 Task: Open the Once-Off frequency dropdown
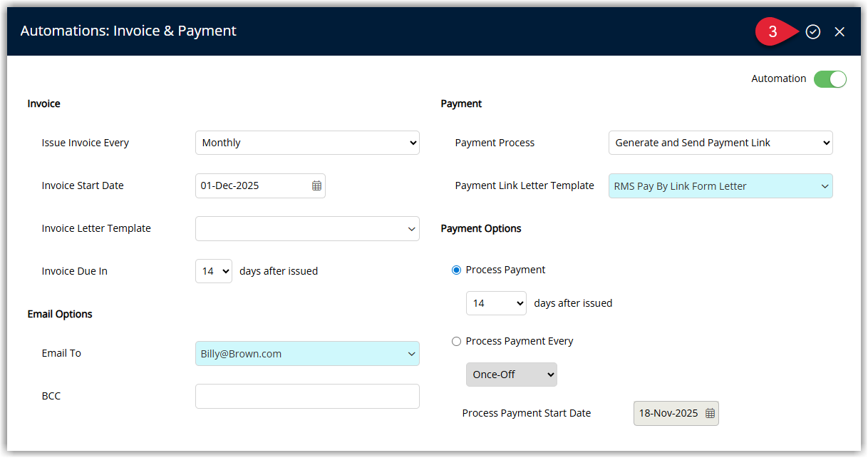[512, 375]
